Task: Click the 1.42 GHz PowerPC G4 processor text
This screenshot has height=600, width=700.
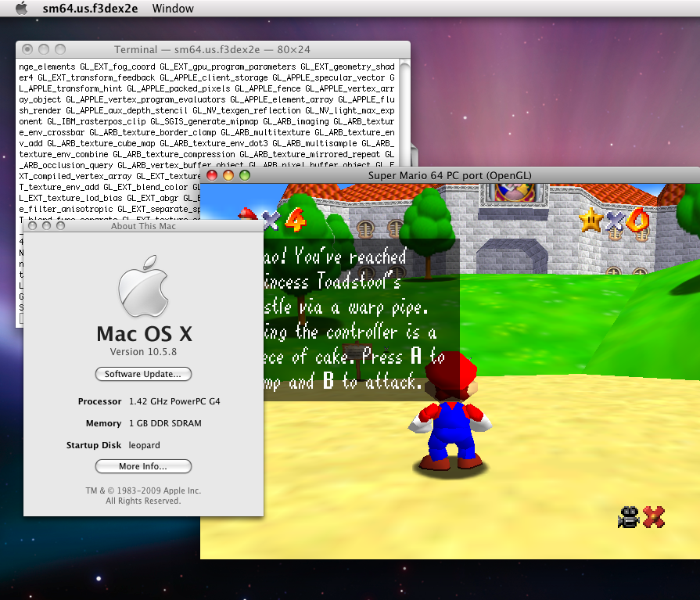Action: click(x=174, y=401)
